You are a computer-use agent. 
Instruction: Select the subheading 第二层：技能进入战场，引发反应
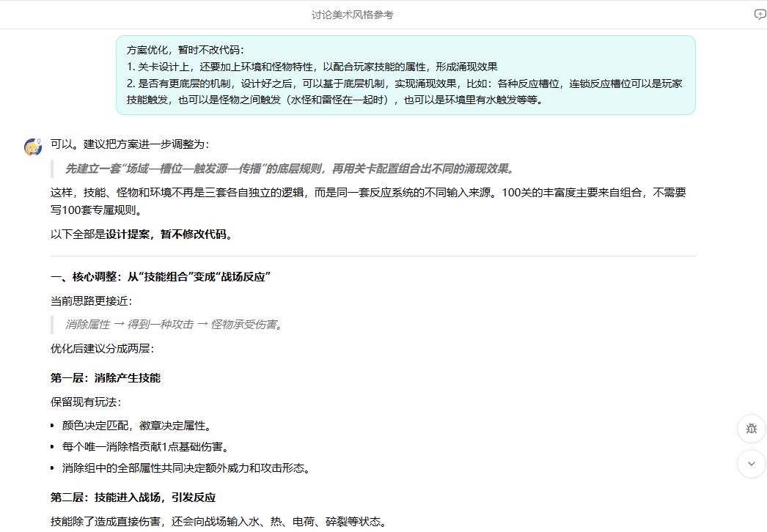(x=133, y=498)
